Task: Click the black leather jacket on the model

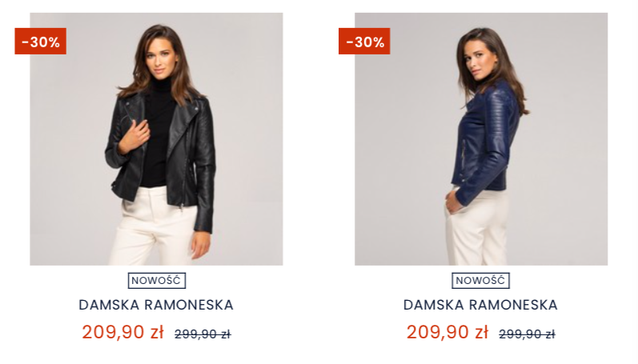Action: pyautogui.click(x=196, y=152)
